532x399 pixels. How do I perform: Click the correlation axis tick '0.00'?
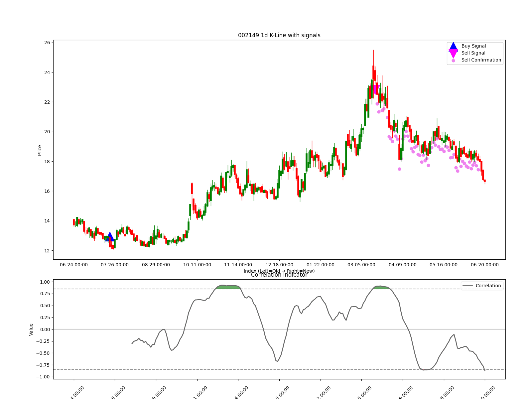(45, 330)
